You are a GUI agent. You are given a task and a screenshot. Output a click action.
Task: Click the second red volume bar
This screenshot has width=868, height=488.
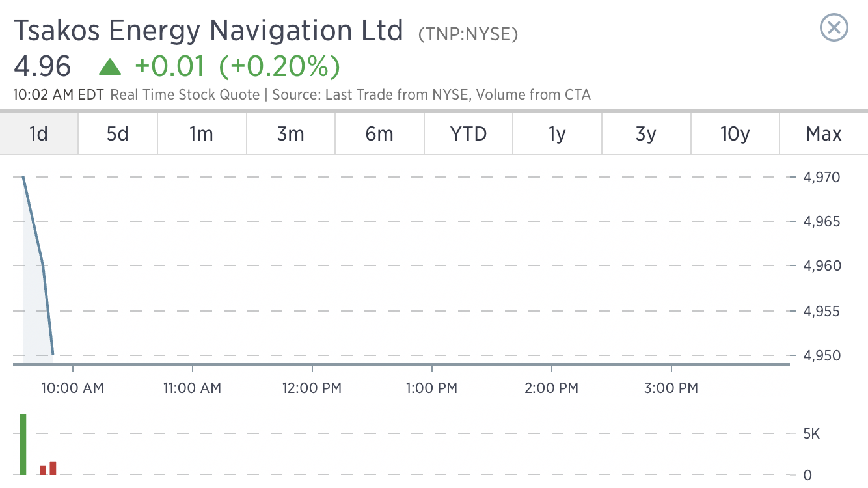pyautogui.click(x=53, y=468)
